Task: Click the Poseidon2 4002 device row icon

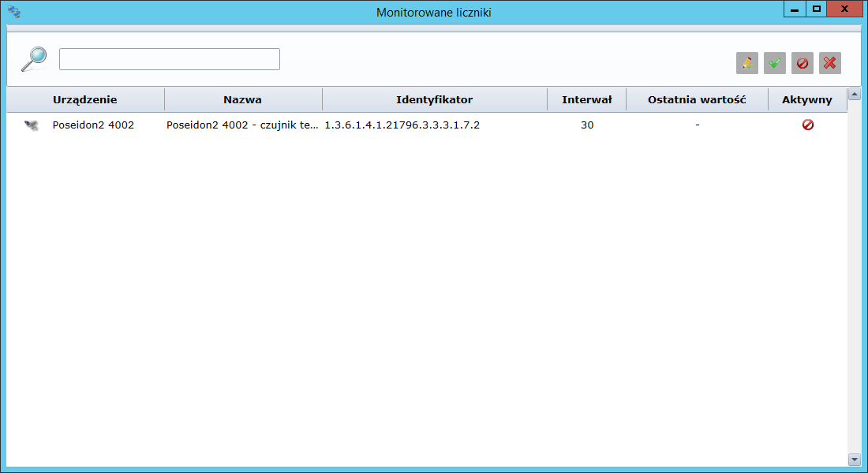Action: (32, 125)
